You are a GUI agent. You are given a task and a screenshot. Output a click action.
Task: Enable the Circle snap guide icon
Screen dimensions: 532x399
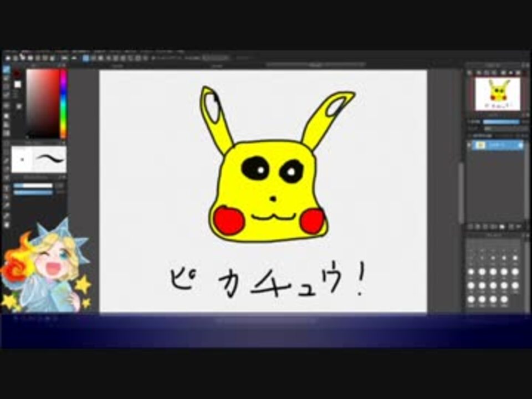click(123, 58)
